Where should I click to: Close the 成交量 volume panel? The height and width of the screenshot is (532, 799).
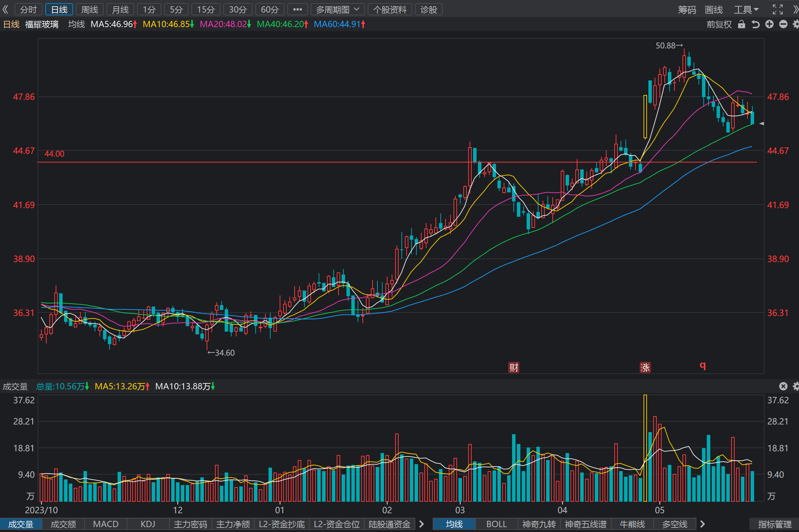(783, 386)
